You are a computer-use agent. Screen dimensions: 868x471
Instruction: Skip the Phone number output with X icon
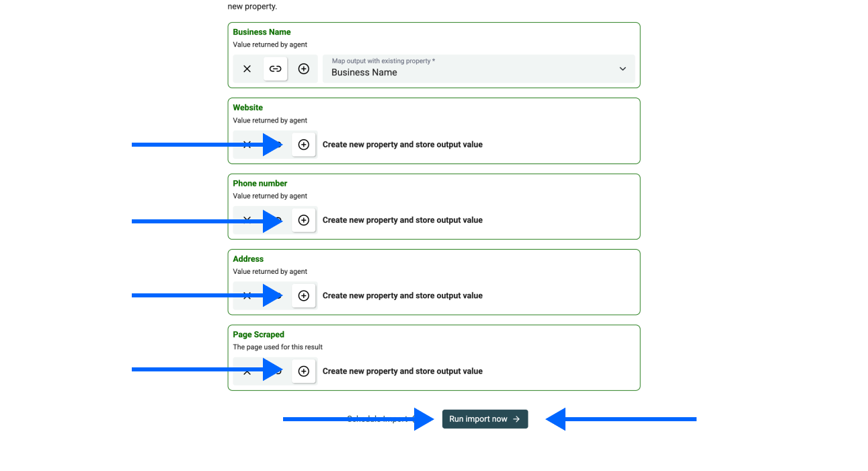coord(247,220)
